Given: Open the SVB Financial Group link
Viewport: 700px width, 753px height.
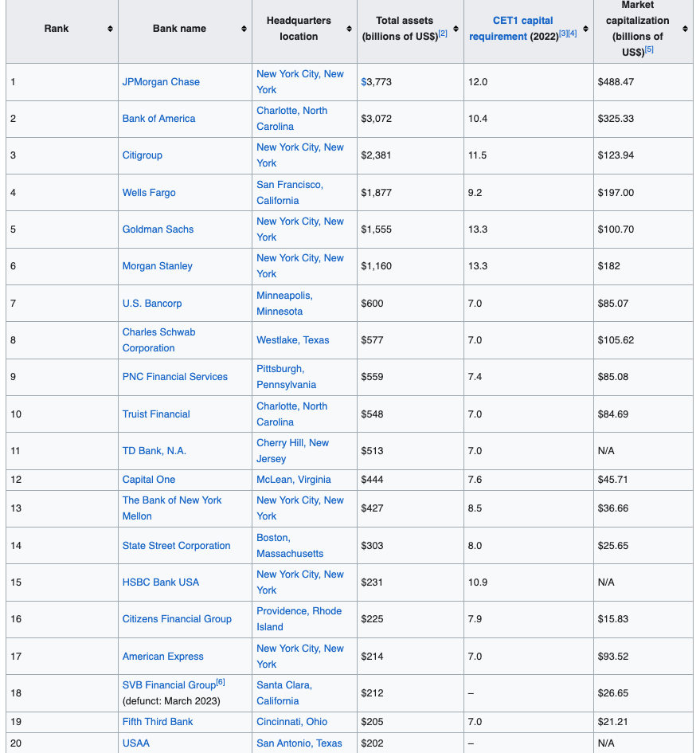Looking at the screenshot, I should (x=169, y=685).
